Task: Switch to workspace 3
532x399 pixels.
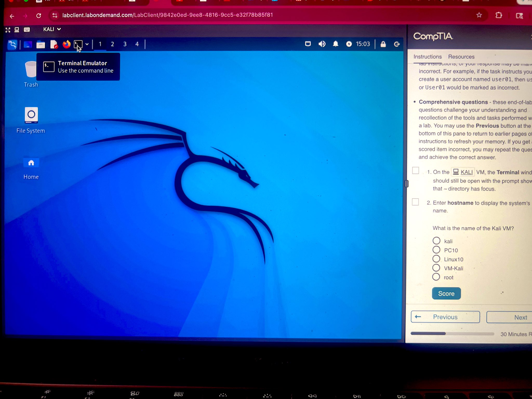Action: (x=125, y=44)
